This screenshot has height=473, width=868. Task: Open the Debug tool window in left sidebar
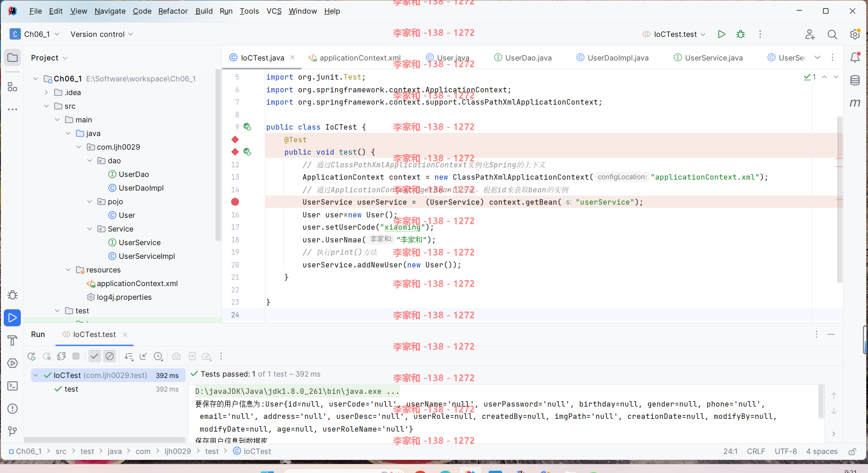(13, 295)
